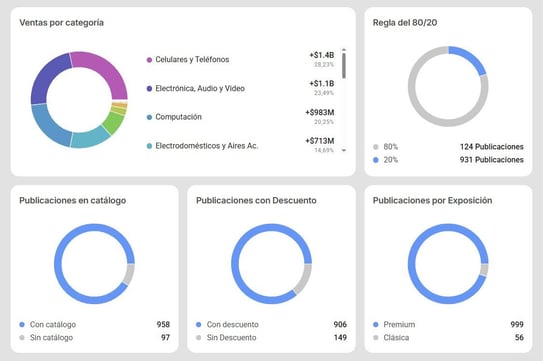Click the scroll down arrow in category list
Screen dimensions: 543x361
[x=344, y=150]
